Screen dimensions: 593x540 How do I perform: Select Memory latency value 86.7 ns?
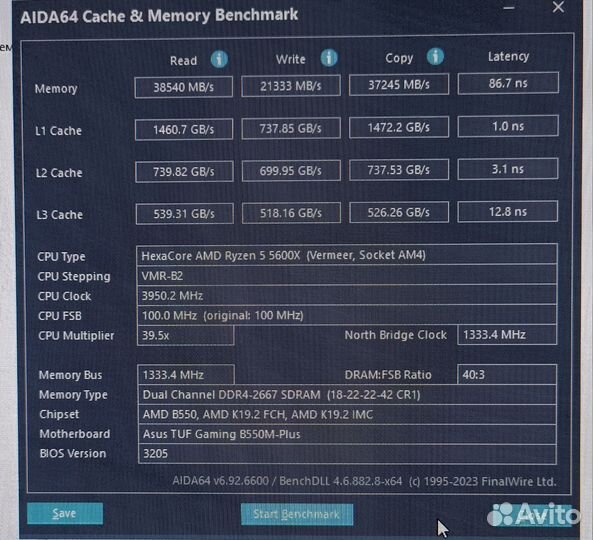pyautogui.click(x=508, y=83)
